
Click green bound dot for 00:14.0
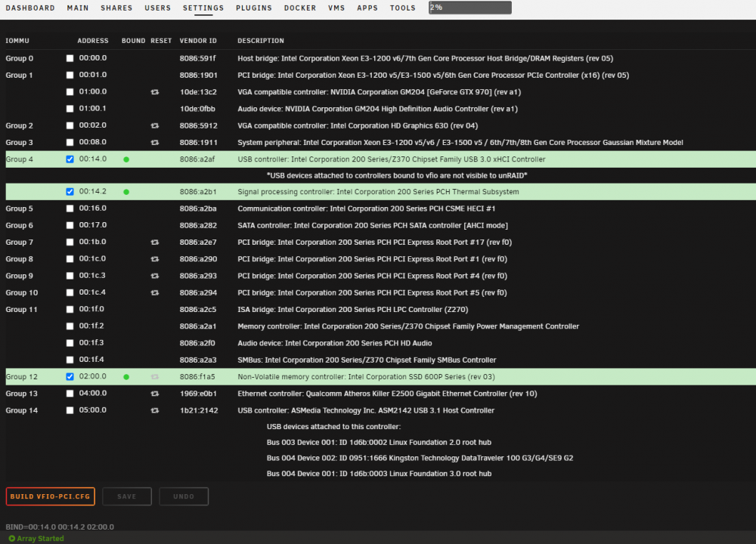click(x=126, y=159)
